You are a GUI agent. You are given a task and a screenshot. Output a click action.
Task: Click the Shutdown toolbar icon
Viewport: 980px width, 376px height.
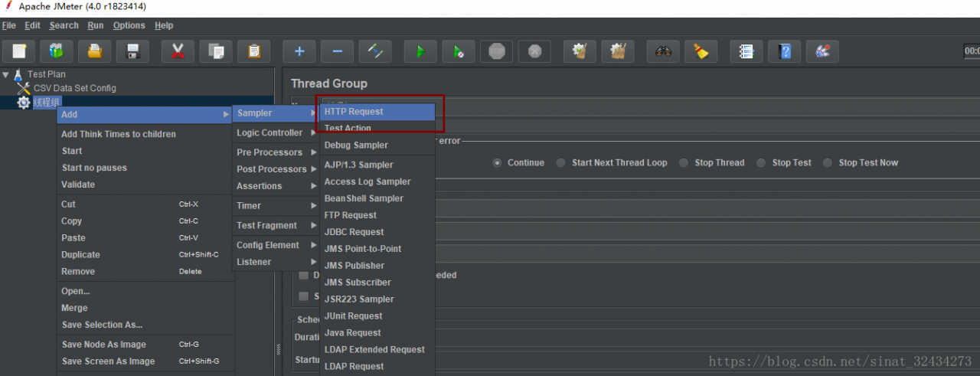[x=534, y=51]
